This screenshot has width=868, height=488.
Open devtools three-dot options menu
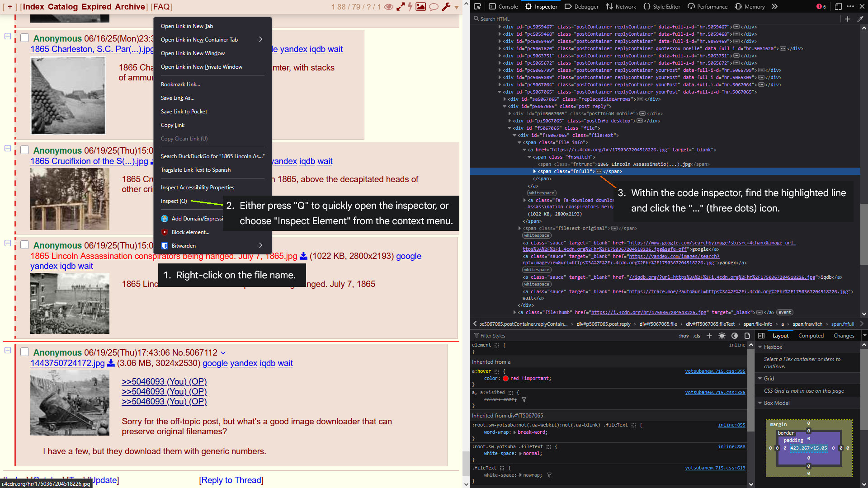click(850, 6)
